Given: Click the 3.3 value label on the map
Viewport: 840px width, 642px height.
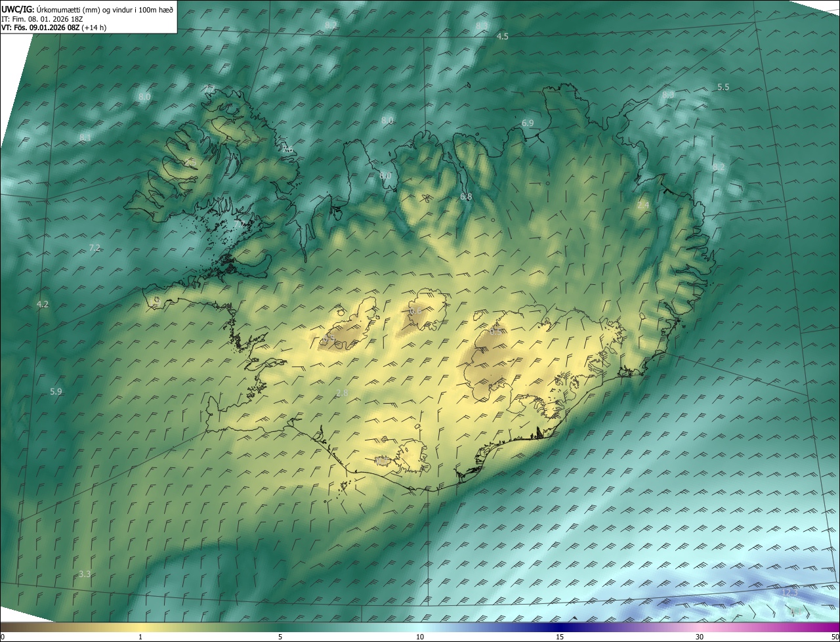Looking at the screenshot, I should (x=85, y=574).
